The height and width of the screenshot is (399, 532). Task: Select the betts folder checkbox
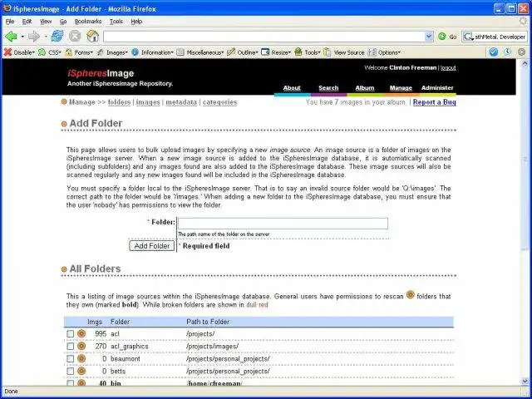(x=70, y=372)
